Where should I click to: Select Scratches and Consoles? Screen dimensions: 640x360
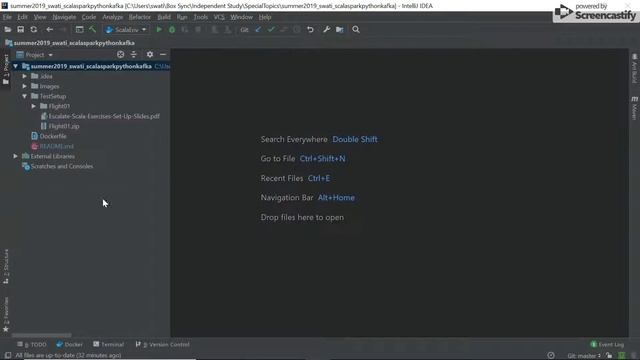coord(58,166)
